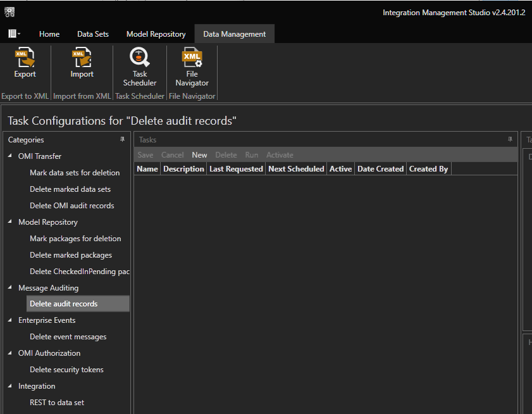Collapse the Enterprise Events category
Screen dimensions: 532x414
tap(10, 320)
